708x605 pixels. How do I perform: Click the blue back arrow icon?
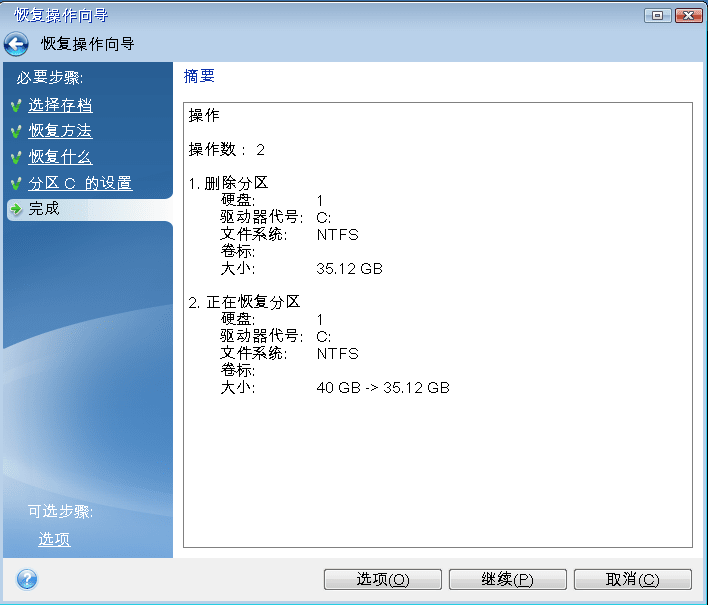pos(16,44)
